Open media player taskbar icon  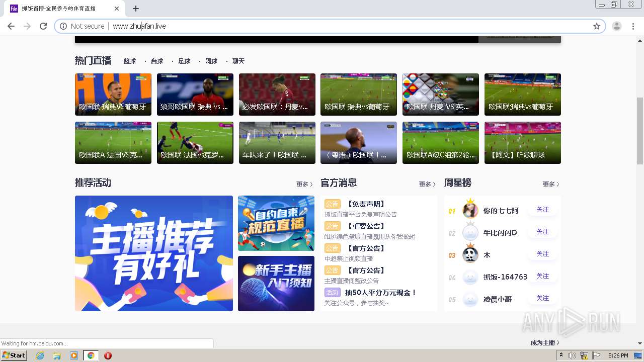pos(74,355)
